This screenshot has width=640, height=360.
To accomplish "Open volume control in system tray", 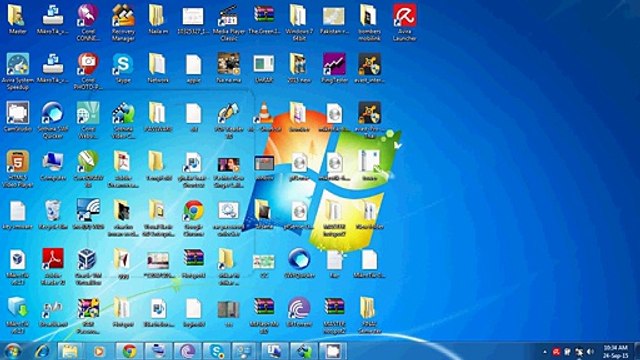I will tap(590, 351).
